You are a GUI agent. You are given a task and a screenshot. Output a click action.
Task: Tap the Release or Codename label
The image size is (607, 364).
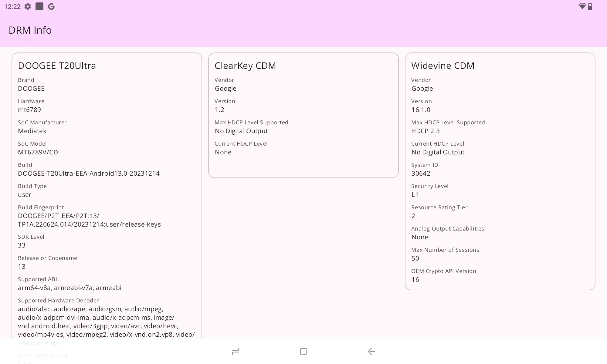[x=47, y=258]
